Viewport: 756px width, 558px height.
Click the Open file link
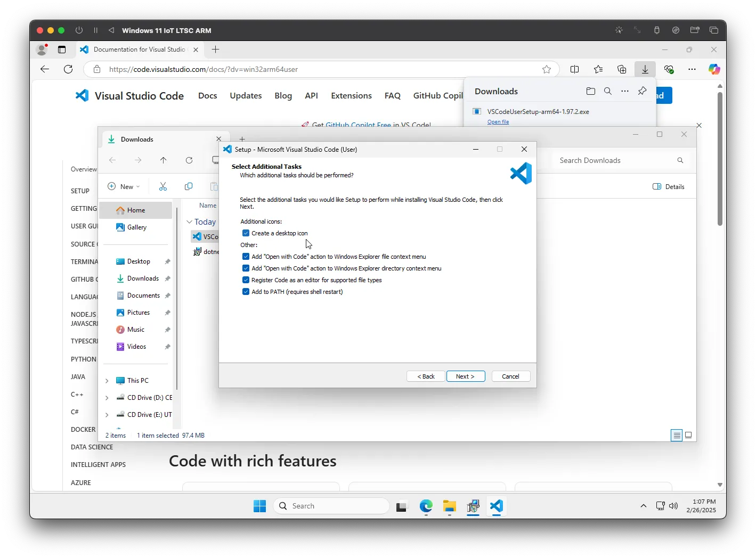click(498, 122)
